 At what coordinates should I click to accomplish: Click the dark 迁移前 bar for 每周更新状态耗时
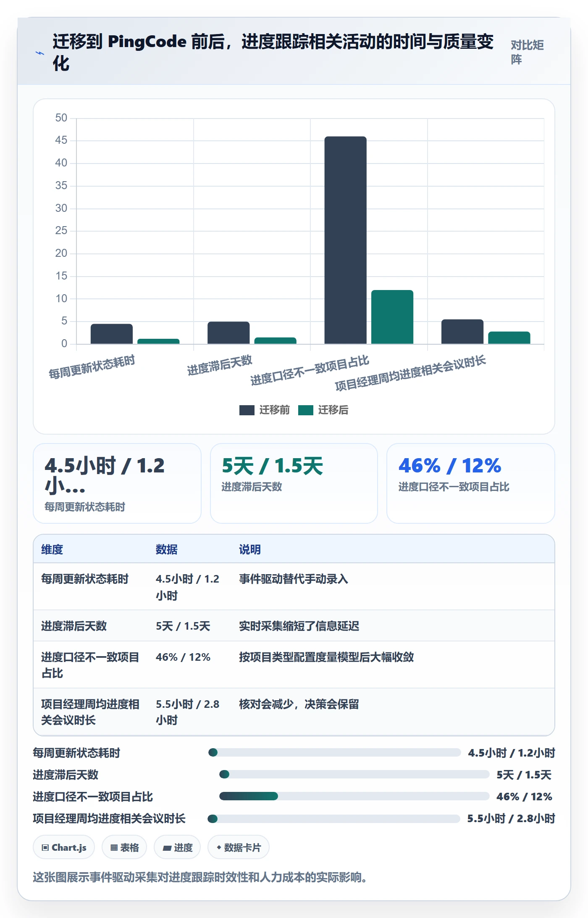112,334
